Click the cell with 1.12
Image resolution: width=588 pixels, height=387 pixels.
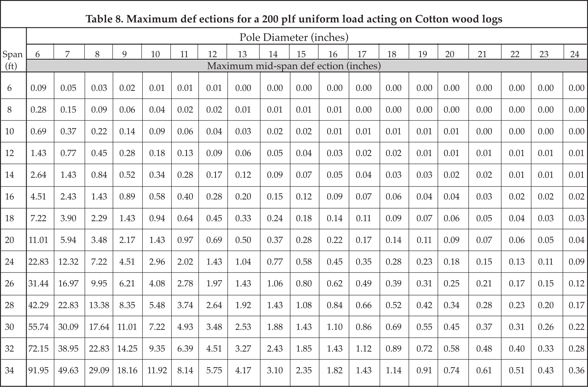(x=364, y=349)
